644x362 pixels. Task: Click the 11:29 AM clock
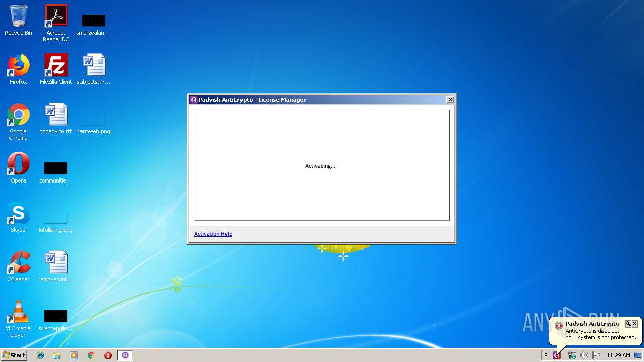(618, 355)
